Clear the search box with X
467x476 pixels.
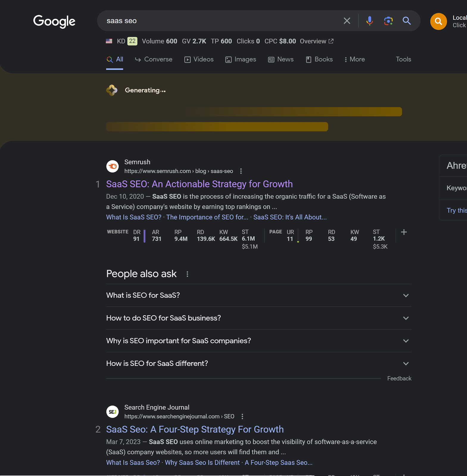coord(347,21)
